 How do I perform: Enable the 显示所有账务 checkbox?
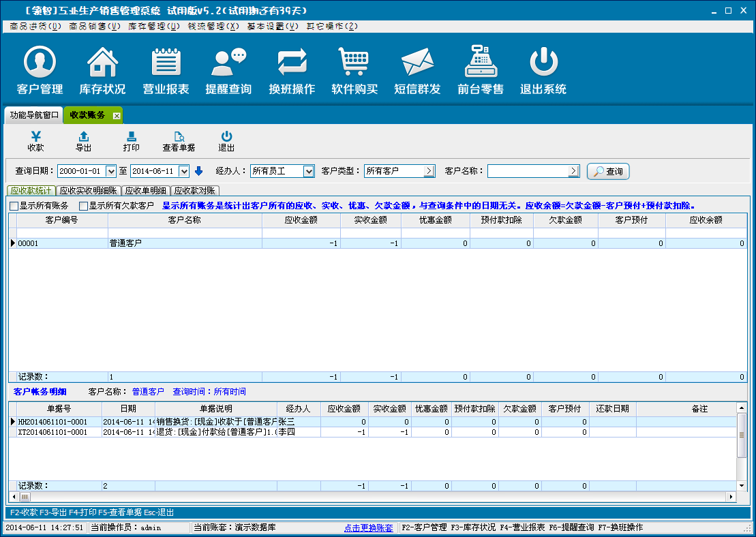[x=14, y=206]
